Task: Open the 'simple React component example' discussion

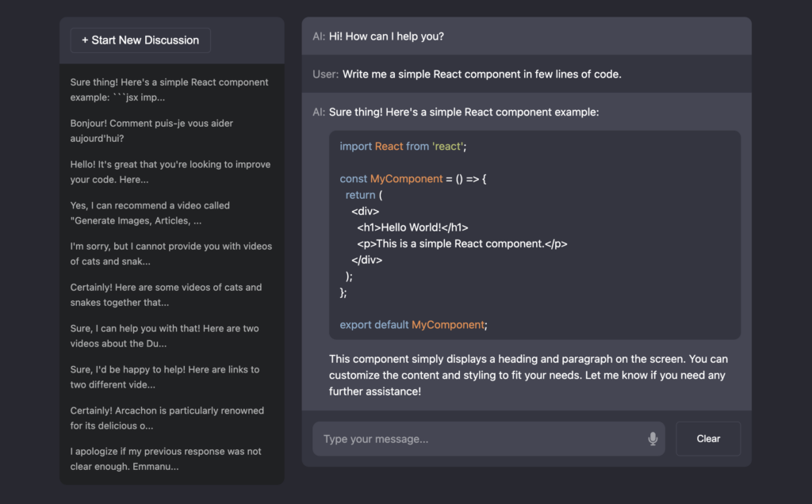Action: click(x=171, y=90)
